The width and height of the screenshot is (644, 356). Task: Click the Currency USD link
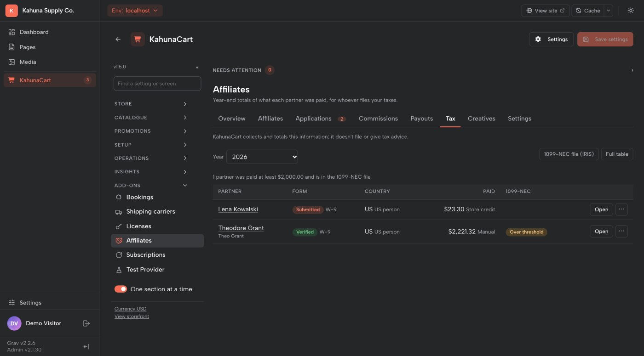tap(130, 309)
